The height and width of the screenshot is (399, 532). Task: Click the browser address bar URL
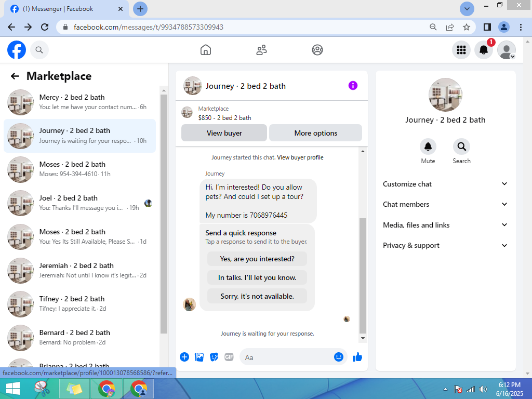pos(148,27)
